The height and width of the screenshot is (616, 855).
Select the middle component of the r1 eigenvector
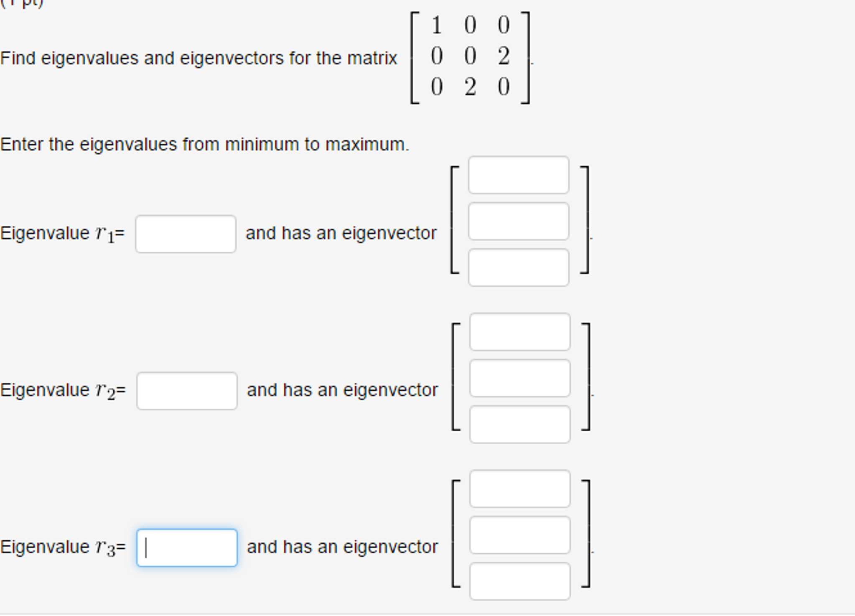[x=519, y=222]
